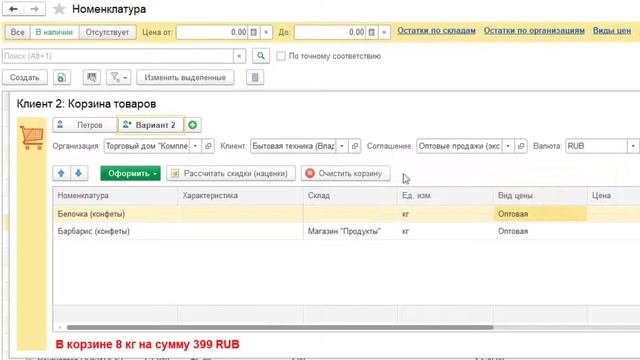Viewport: 640px width, 360px height.
Task: Click the barcode search icon
Action: (x=92, y=77)
